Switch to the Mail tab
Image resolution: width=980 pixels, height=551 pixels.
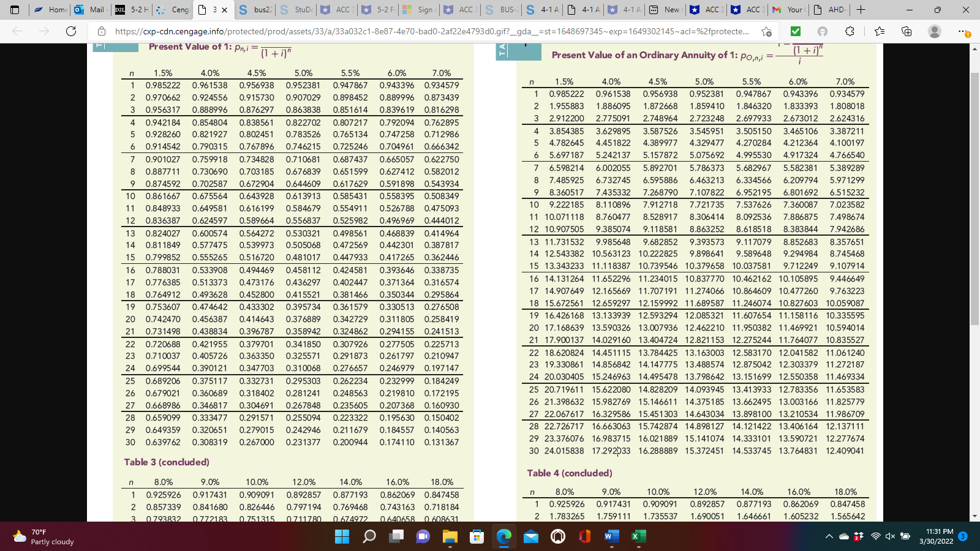[x=91, y=10]
